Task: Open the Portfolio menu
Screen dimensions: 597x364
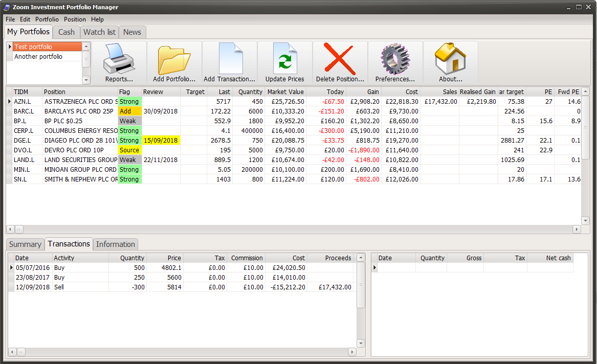Action: [x=47, y=19]
